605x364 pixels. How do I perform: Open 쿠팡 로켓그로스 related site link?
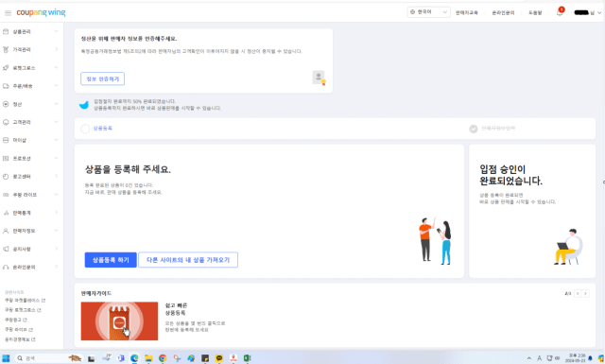[23, 310]
